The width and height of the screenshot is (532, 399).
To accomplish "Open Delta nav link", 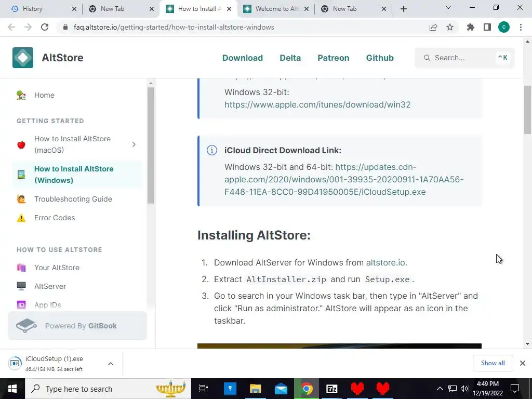I will (x=290, y=58).
